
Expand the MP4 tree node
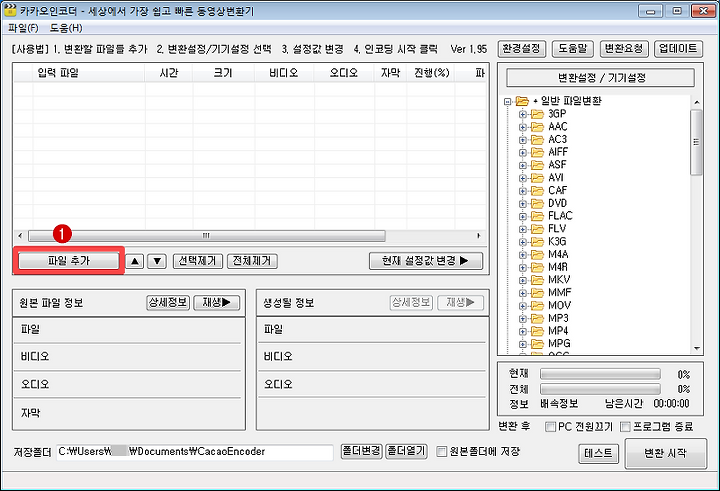tap(523, 331)
